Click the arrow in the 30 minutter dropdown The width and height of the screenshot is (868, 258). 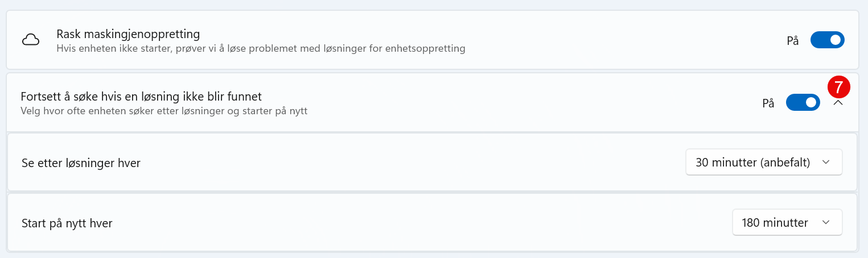pos(826,163)
